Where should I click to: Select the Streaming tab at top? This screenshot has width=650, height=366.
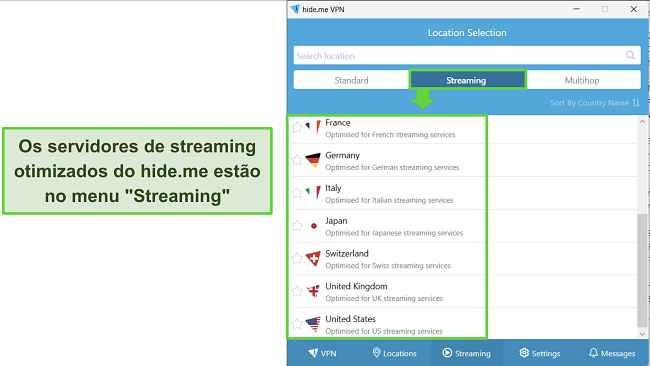tap(467, 80)
